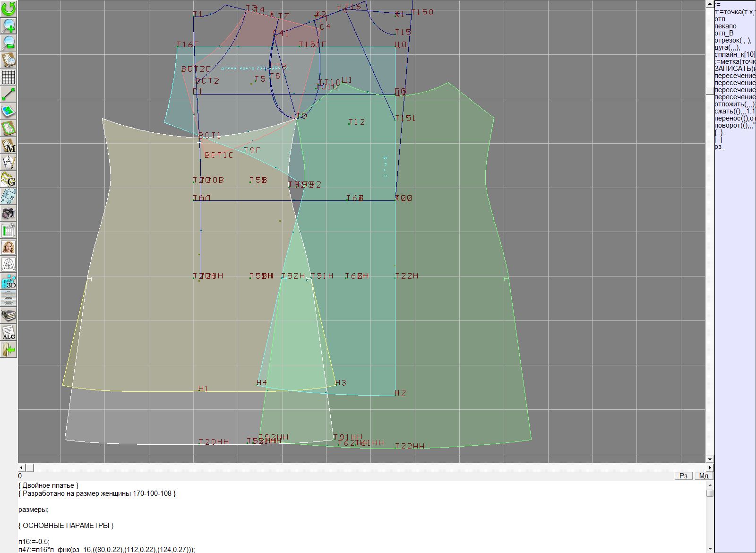
Task: Open the ALG algorithm document icon
Action: coord(9,332)
